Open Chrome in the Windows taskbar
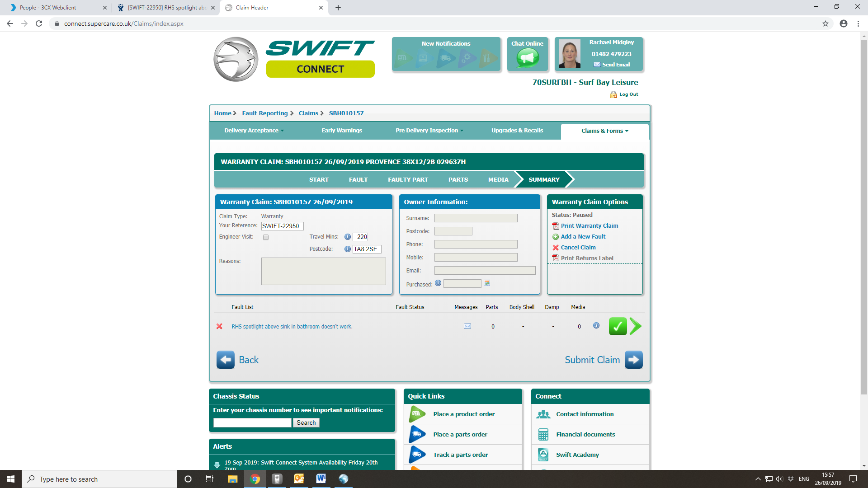 [x=255, y=479]
